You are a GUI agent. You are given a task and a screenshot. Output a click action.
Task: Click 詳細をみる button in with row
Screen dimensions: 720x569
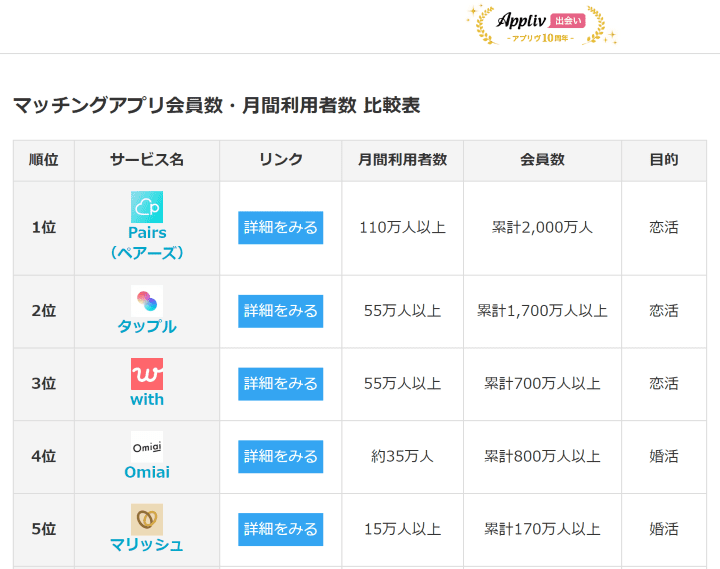(x=281, y=383)
